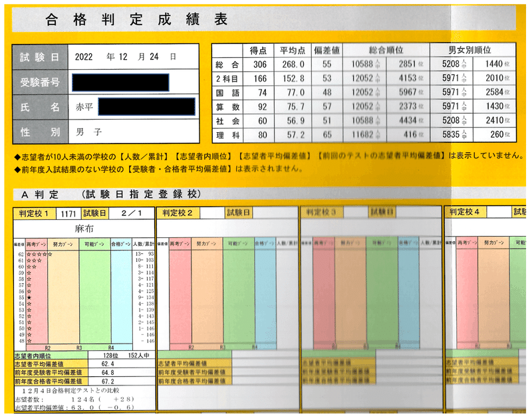Click the 理科 deviation value 65

[x=327, y=135]
